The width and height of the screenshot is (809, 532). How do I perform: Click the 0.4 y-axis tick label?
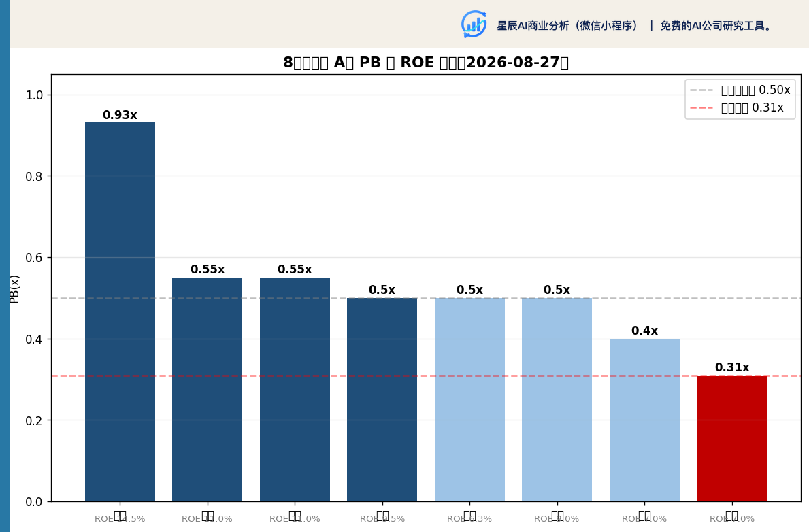35,339
